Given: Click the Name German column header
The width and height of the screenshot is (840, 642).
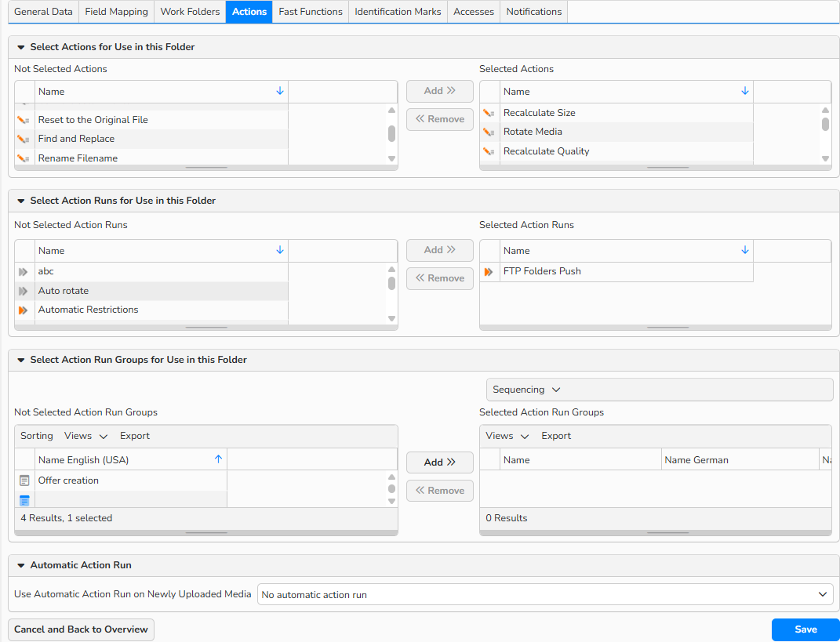Looking at the screenshot, I should pyautogui.click(x=740, y=460).
